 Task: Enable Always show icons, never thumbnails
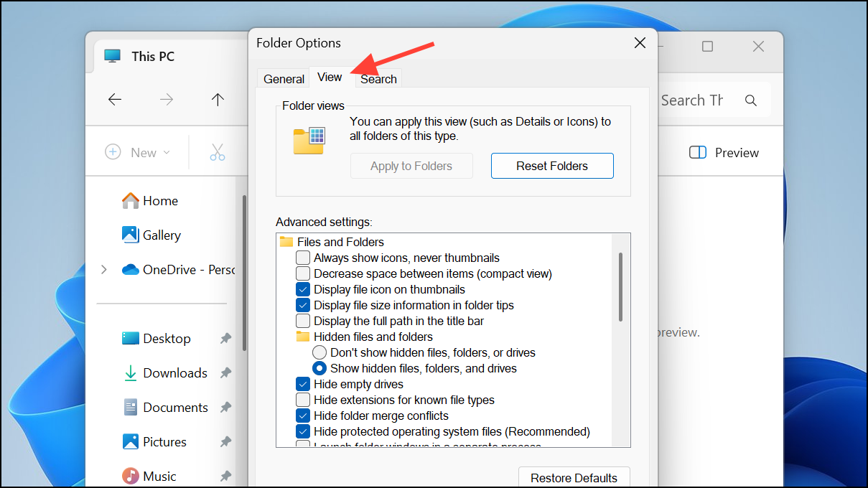(x=303, y=258)
